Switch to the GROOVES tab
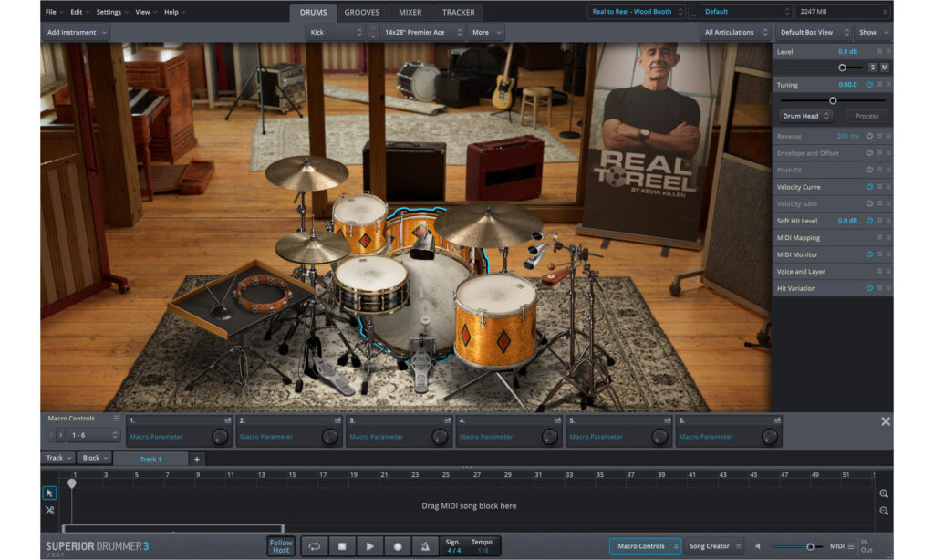Image resolution: width=934 pixels, height=560 pixels. coord(361,12)
